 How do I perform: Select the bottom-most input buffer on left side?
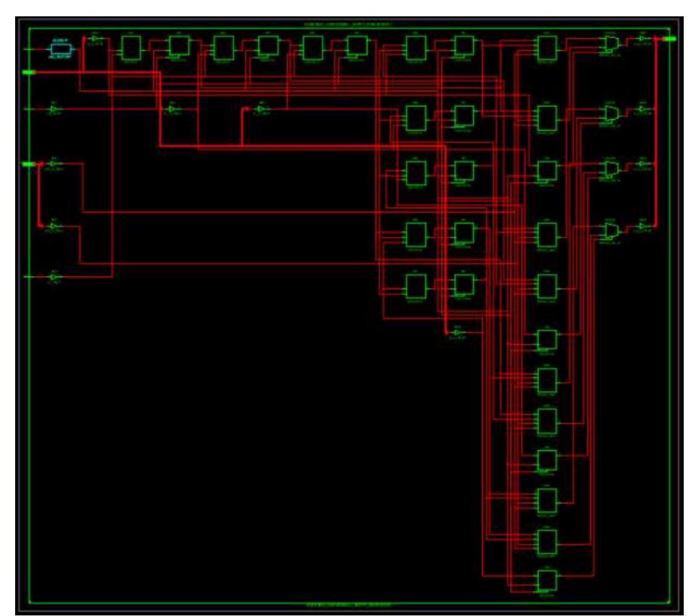click(x=54, y=277)
